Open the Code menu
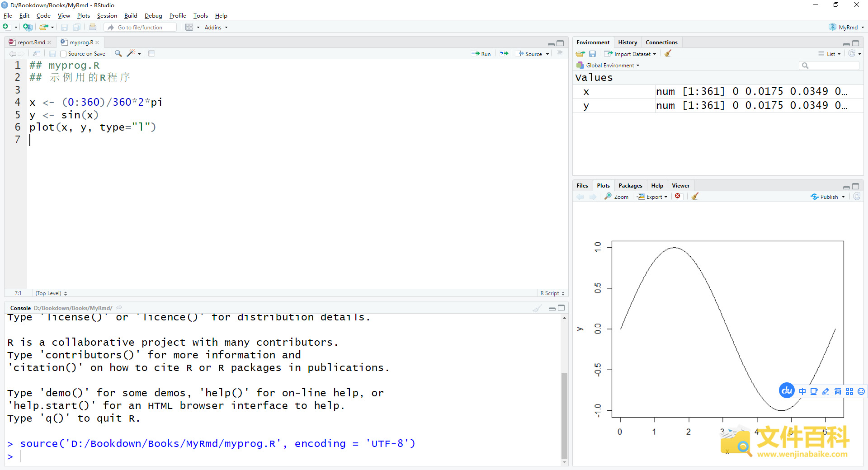Image resolution: width=868 pixels, height=470 pixels. [x=43, y=15]
